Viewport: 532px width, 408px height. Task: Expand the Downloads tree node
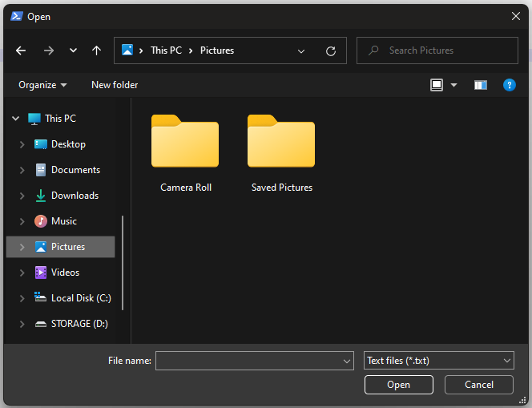22,196
